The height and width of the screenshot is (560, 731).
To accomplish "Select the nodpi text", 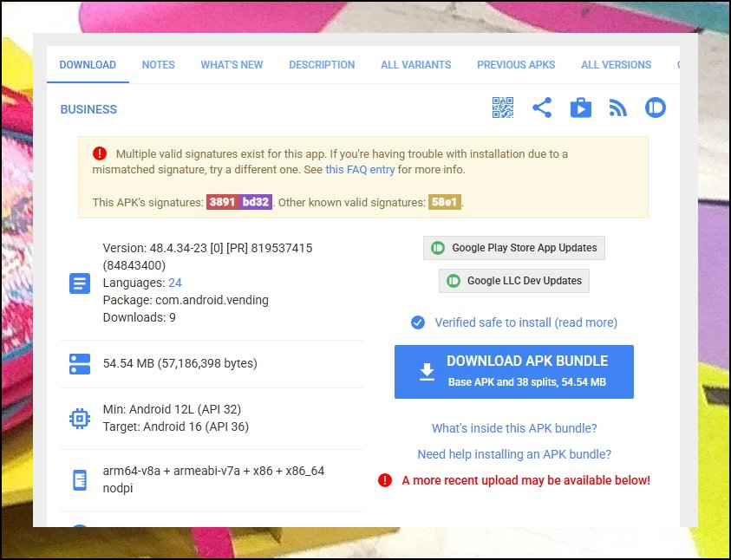I will click(x=118, y=488).
